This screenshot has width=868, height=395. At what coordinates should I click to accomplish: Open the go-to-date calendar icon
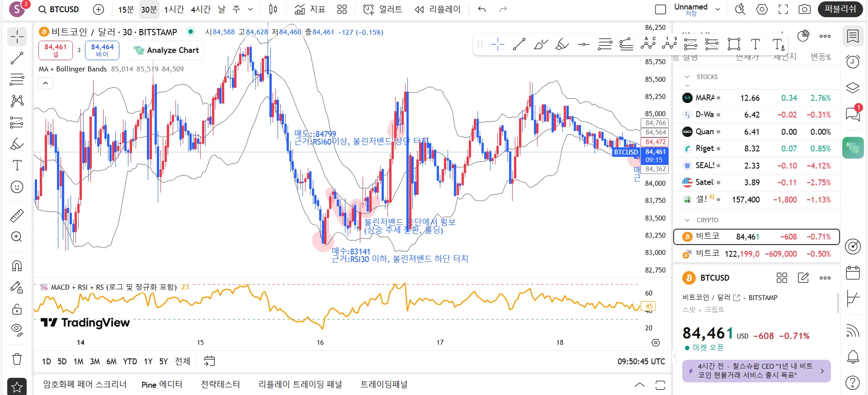(209, 361)
